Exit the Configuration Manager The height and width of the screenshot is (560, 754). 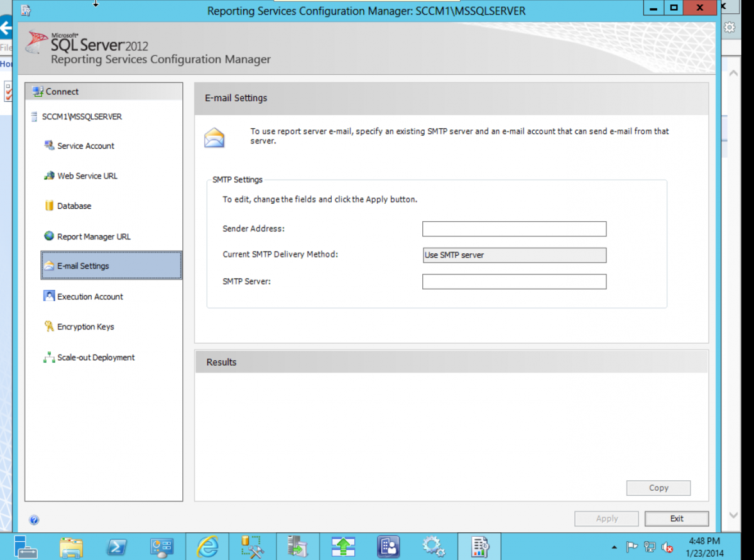click(677, 519)
